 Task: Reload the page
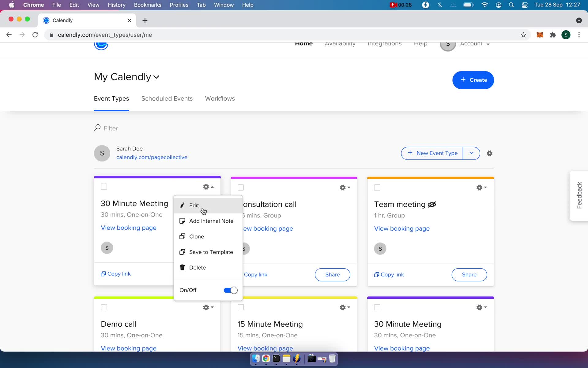35,35
